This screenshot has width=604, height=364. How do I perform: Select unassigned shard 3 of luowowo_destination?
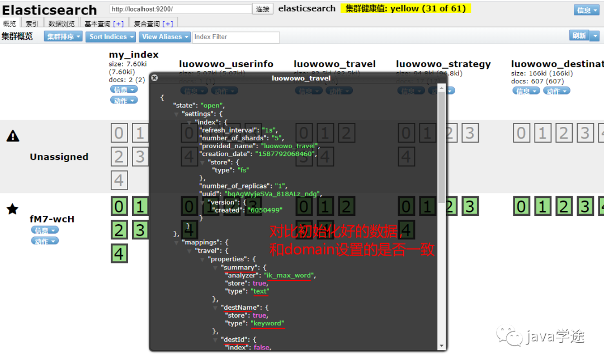point(585,133)
